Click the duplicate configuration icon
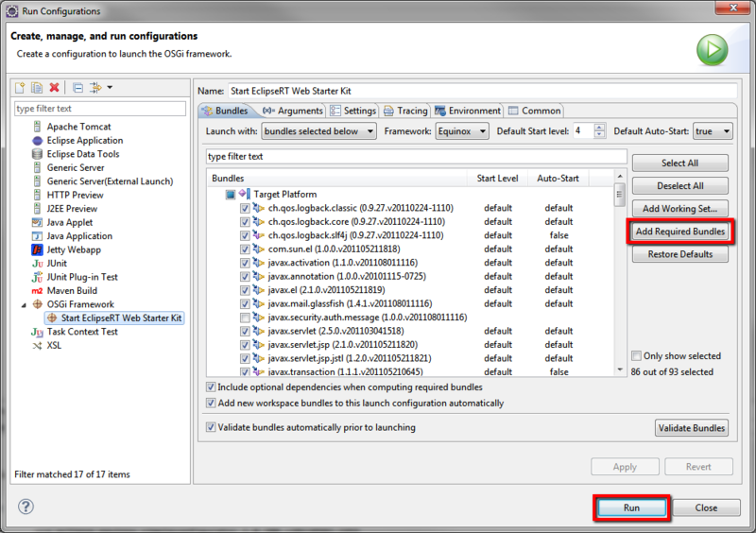Viewport: 756px width, 533px height. [37, 87]
